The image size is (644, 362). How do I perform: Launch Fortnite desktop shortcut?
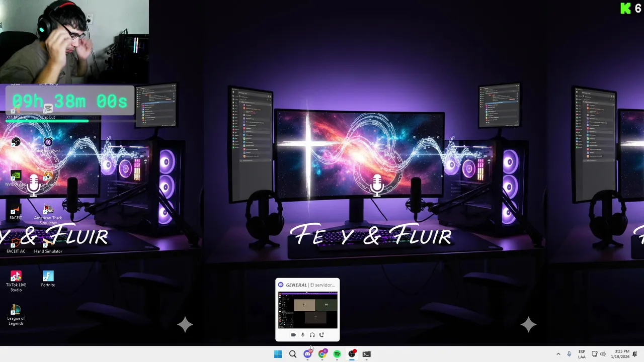pyautogui.click(x=48, y=279)
